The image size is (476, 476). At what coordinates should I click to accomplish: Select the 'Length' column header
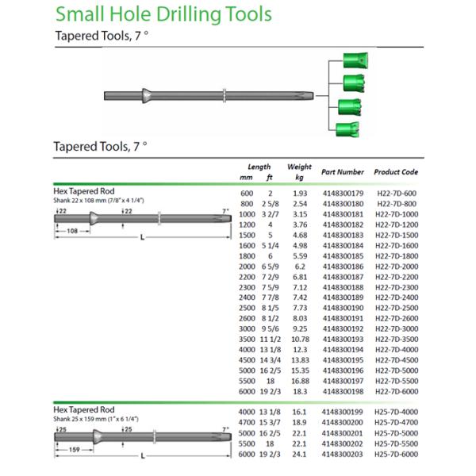[259, 167]
